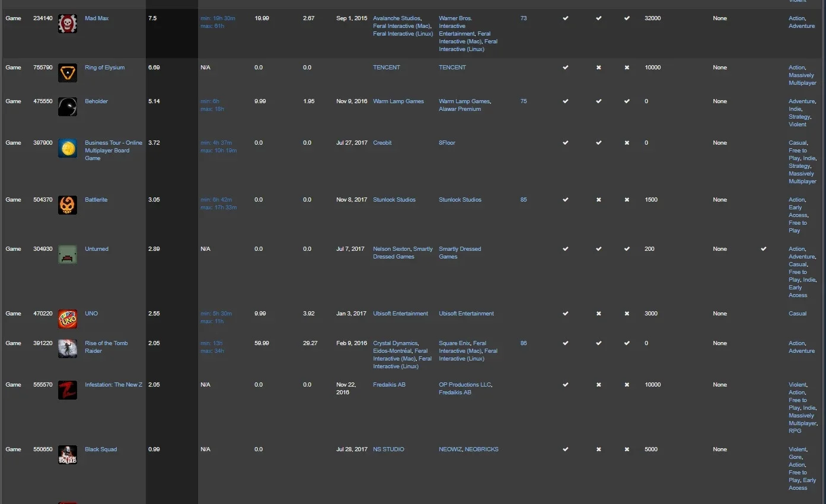Click Unturned app ID 304930
This screenshot has height=504, width=826.
tap(43, 249)
